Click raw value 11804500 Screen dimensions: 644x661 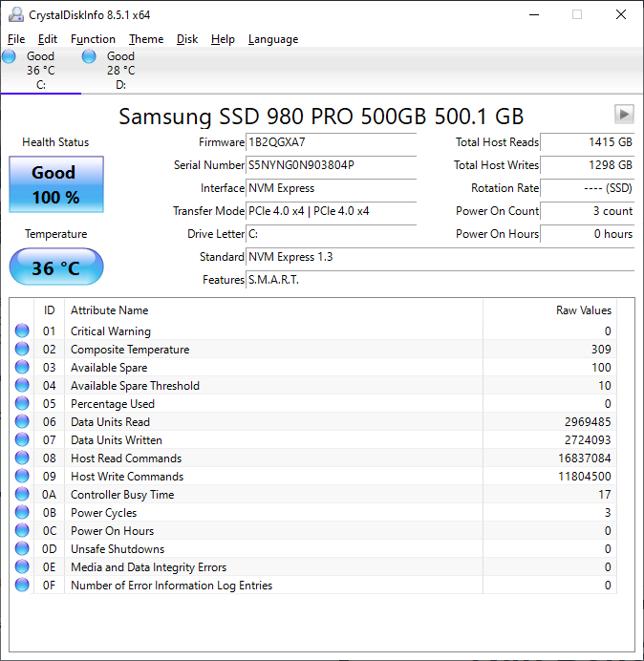click(585, 477)
